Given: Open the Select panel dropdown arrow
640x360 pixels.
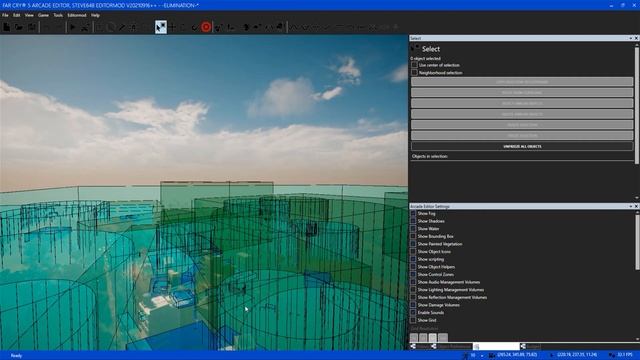Looking at the screenshot, I should click(630, 38).
